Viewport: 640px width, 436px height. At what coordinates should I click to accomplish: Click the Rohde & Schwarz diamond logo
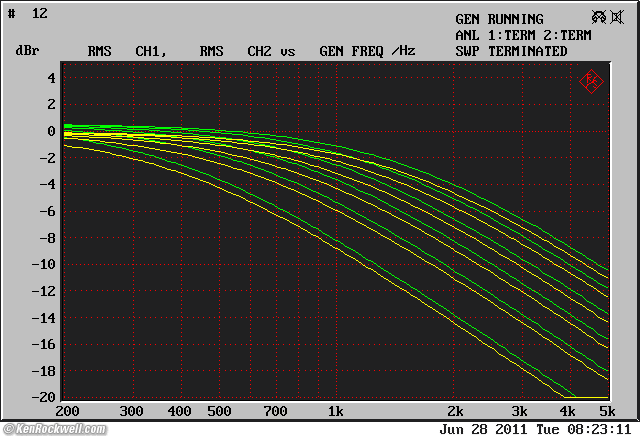591,82
